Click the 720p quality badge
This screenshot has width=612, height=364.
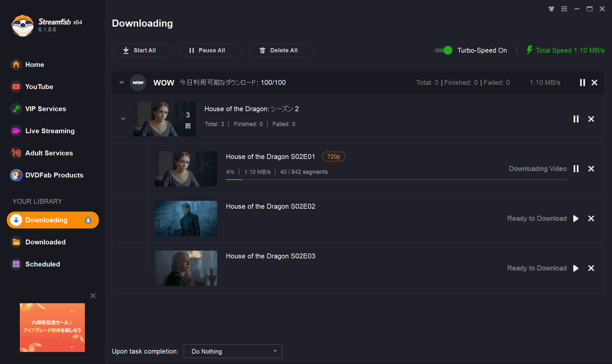pos(333,157)
